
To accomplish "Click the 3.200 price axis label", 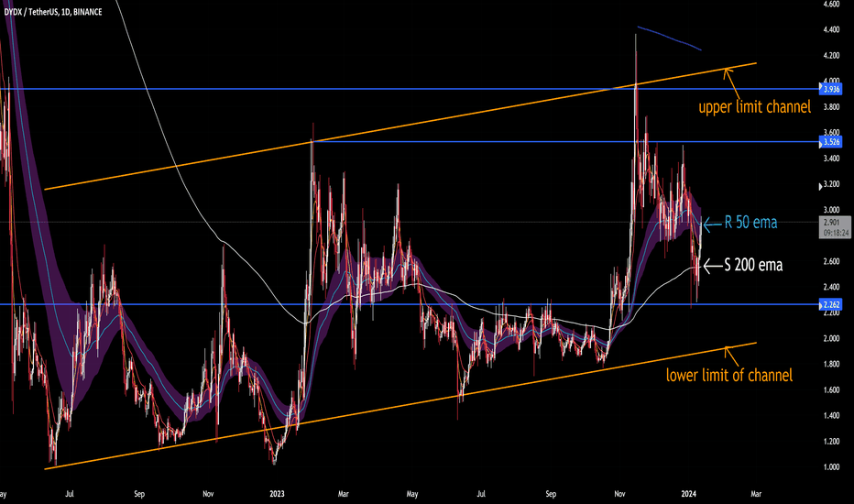I will pyautogui.click(x=831, y=184).
